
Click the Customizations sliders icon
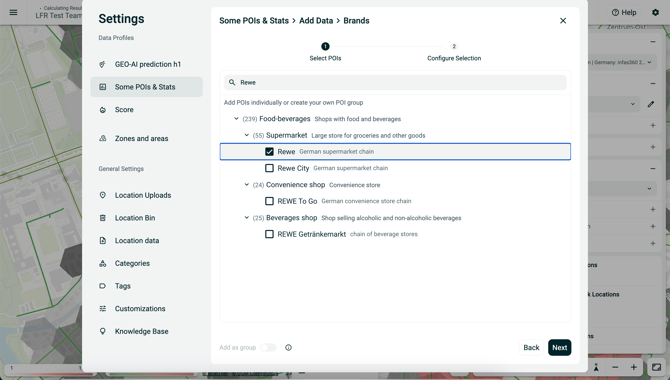pyautogui.click(x=103, y=309)
